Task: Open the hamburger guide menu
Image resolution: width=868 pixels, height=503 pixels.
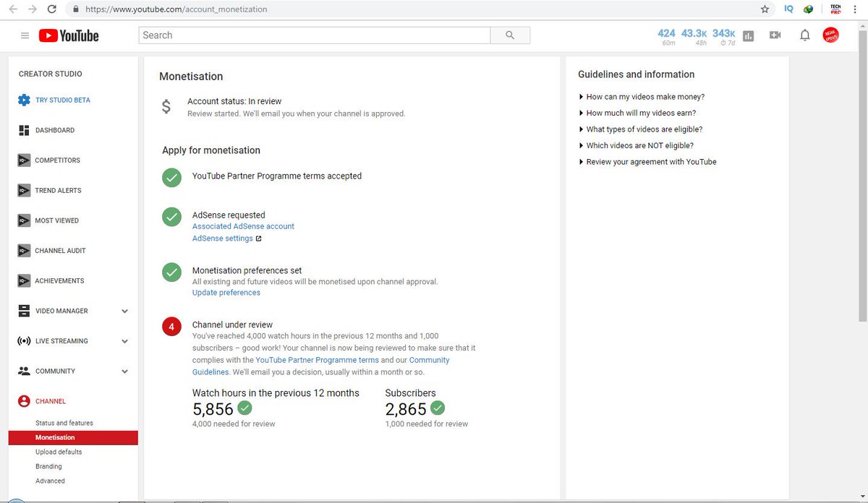Action: pyautogui.click(x=25, y=35)
